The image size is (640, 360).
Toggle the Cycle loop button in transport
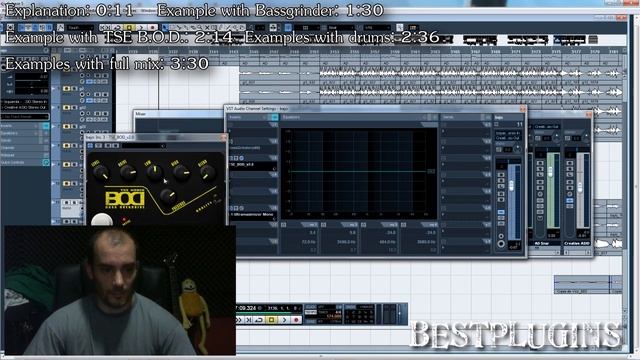click(260, 320)
